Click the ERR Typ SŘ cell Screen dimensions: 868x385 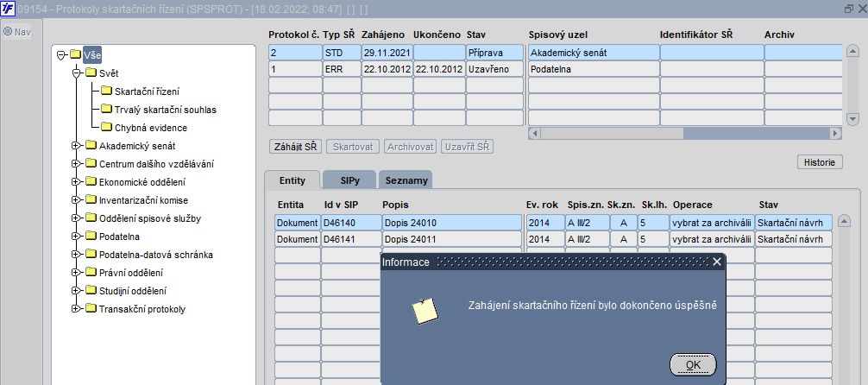(x=342, y=69)
